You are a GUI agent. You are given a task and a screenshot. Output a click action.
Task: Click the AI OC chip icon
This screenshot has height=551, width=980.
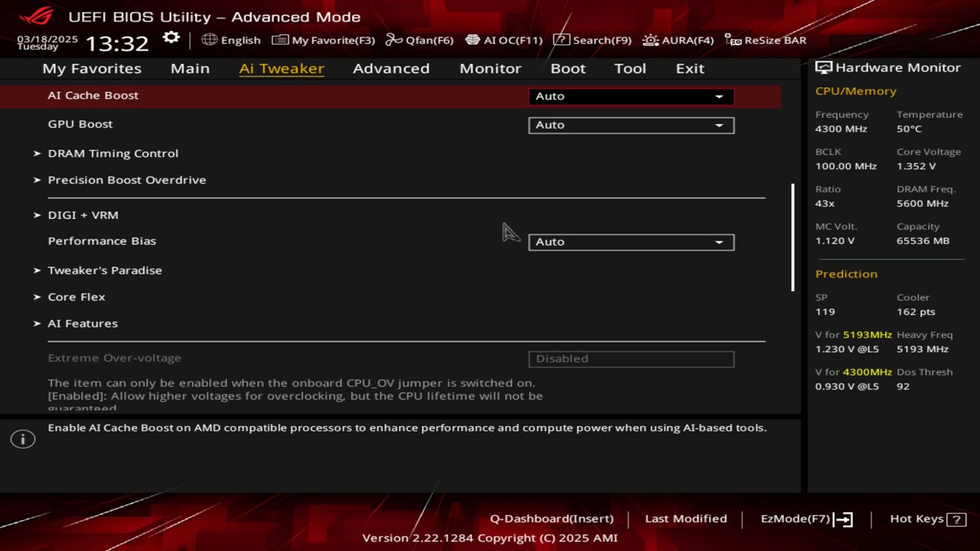click(x=472, y=40)
